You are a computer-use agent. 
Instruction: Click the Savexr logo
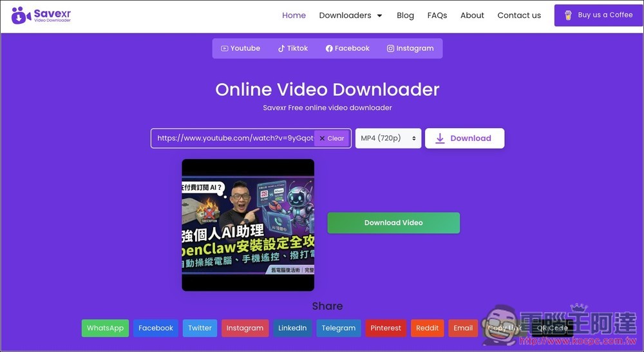click(41, 15)
